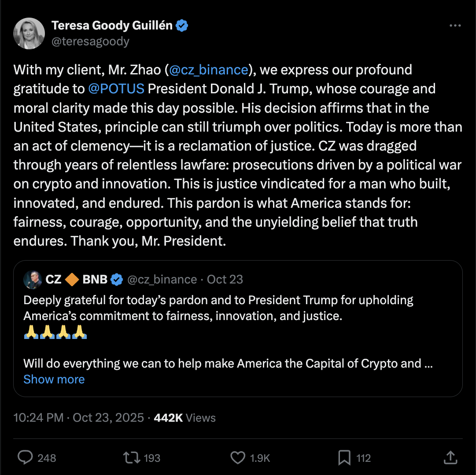476x475 pixels.
Task: Like the post with heart icon
Action: click(238, 458)
